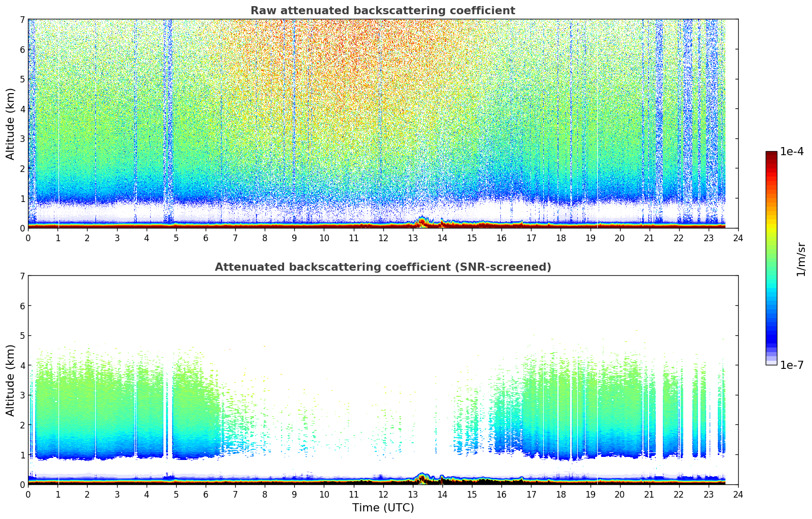The width and height of the screenshot is (812, 519).
Task: Click the "1e-4" colorbar maximum label
Action: pyautogui.click(x=792, y=152)
